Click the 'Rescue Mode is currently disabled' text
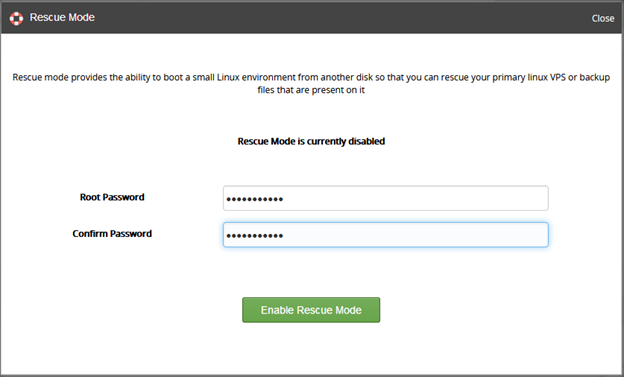 311,141
